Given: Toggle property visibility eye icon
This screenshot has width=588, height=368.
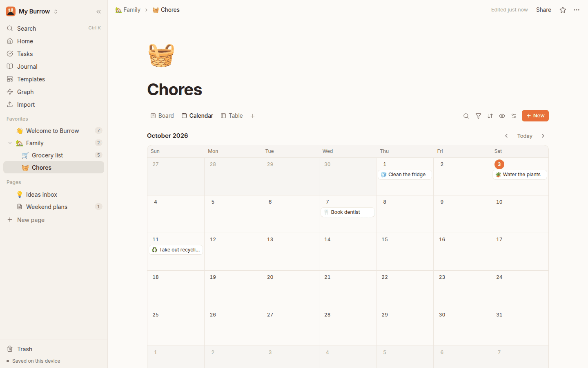Looking at the screenshot, I should pos(502,116).
